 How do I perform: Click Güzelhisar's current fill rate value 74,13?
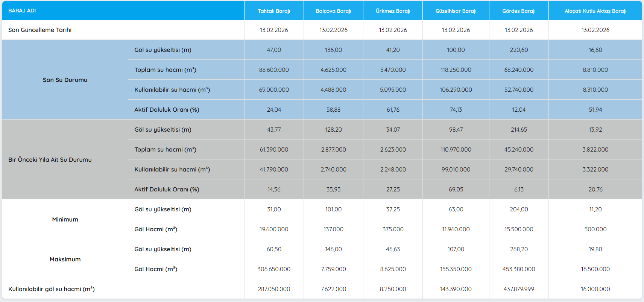tap(456, 110)
